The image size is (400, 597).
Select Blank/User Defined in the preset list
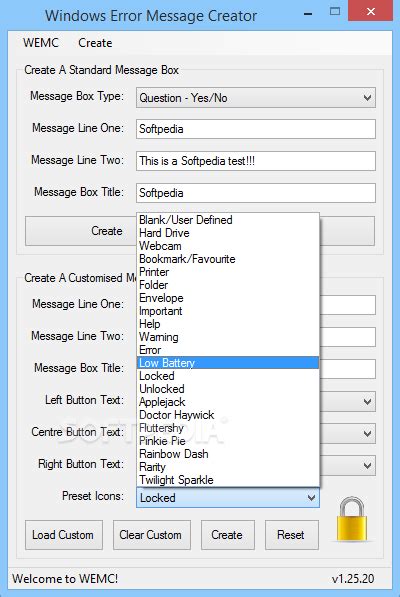click(x=228, y=220)
